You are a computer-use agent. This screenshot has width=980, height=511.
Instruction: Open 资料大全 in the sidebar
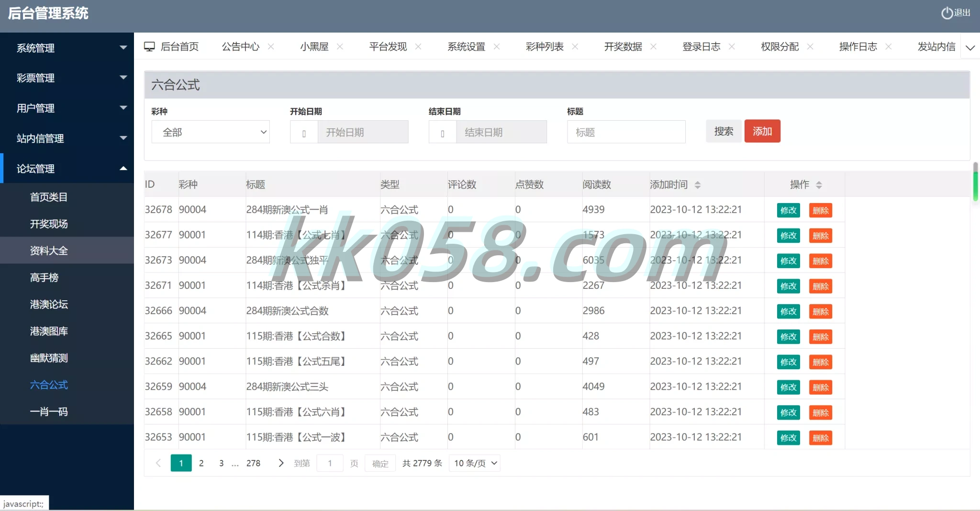tap(67, 250)
